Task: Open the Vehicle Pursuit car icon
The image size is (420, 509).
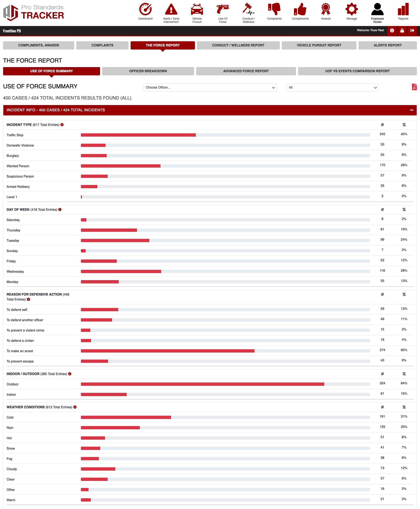Action: pos(197,9)
